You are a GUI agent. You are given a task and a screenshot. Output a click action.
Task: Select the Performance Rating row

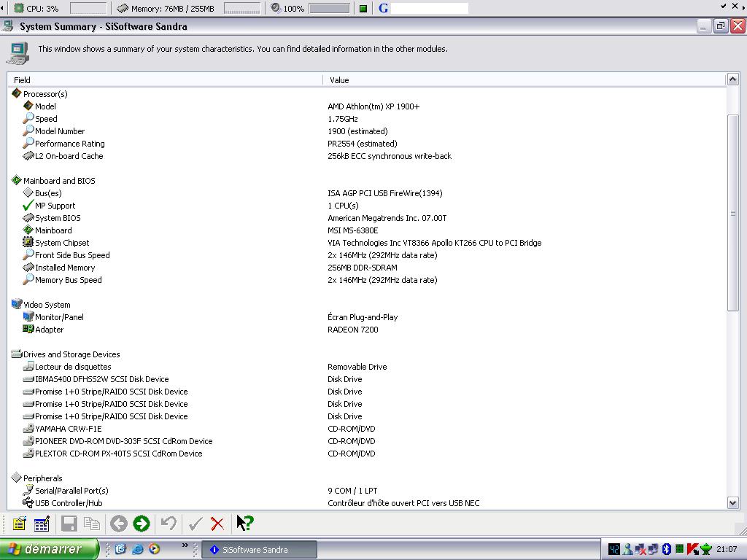(367, 144)
